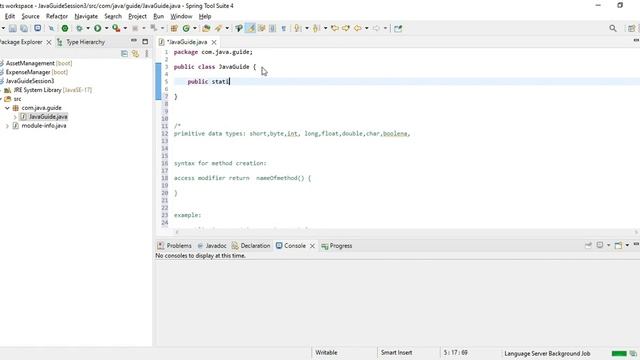The image size is (640, 360).
Task: Toggle the editor breadcrumb icon
Action: pos(239,28)
